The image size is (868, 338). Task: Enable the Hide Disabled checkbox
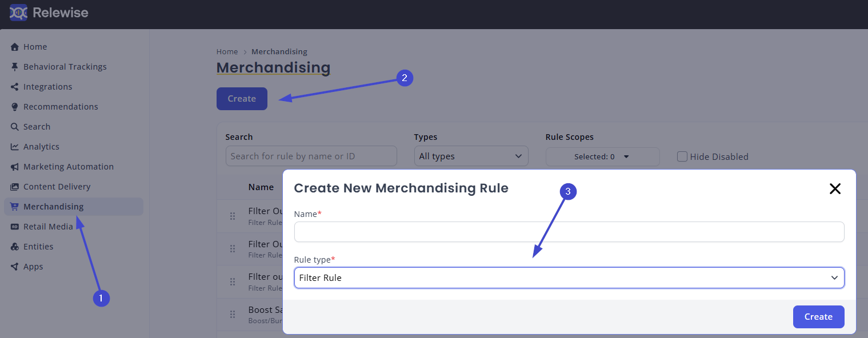pyautogui.click(x=682, y=156)
